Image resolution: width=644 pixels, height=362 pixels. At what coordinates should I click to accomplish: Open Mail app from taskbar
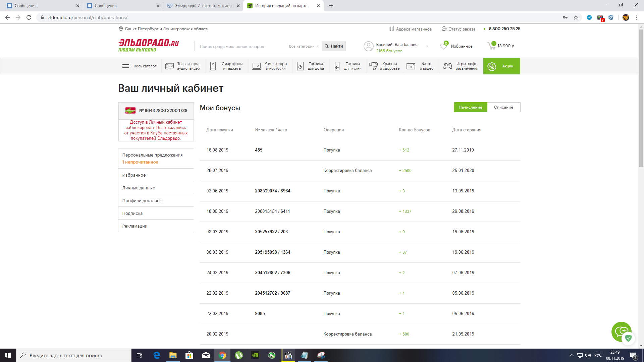coord(206,355)
